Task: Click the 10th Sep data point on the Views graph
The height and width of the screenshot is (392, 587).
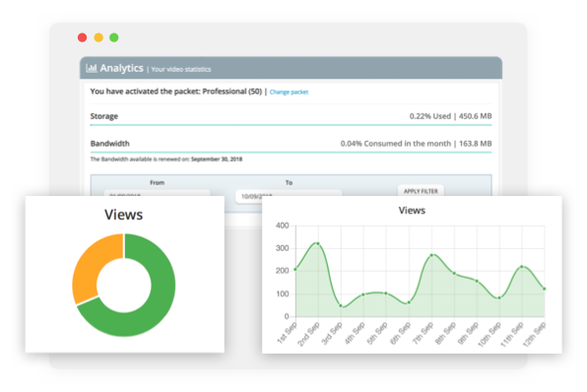Action: click(499, 298)
